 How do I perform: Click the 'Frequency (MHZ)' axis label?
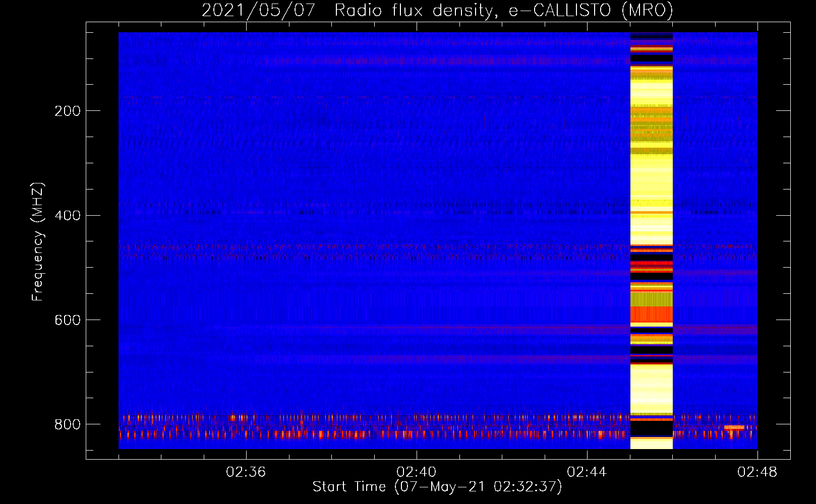(x=38, y=241)
